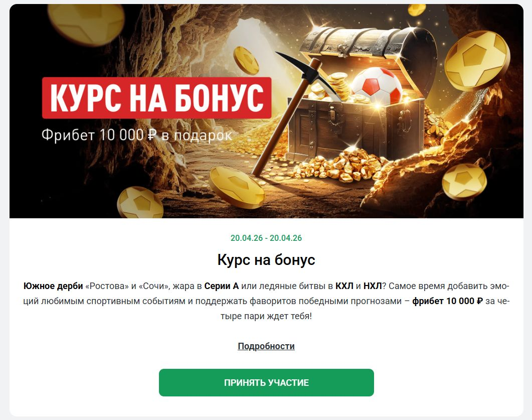Screen dimensions: 532x420
Task: Click the bold фрибет 10 000 ₽ text
Action: (447, 301)
